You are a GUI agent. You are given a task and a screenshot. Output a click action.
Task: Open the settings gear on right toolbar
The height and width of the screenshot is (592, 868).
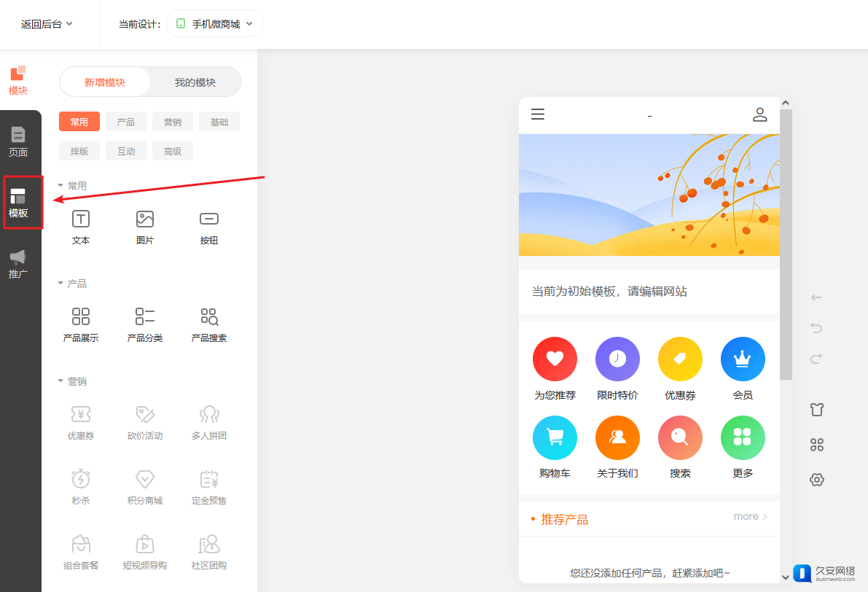(817, 480)
